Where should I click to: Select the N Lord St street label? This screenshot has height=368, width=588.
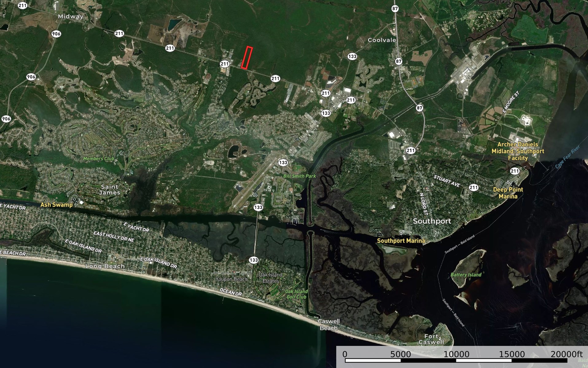(424, 204)
